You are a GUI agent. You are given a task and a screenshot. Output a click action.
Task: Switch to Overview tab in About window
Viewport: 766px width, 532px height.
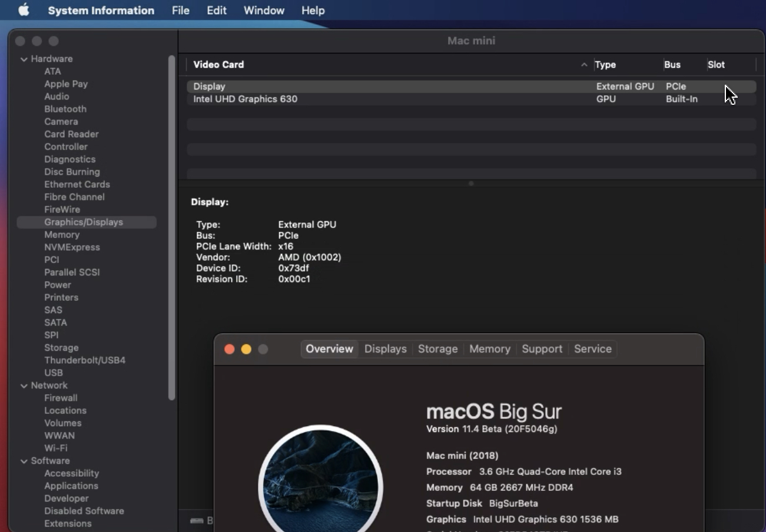329,349
